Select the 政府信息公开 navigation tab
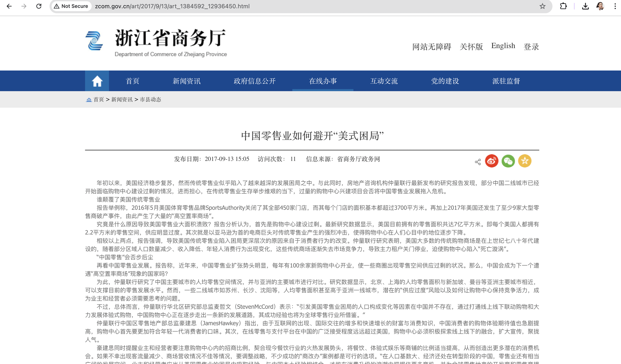621x364 pixels. tap(255, 81)
